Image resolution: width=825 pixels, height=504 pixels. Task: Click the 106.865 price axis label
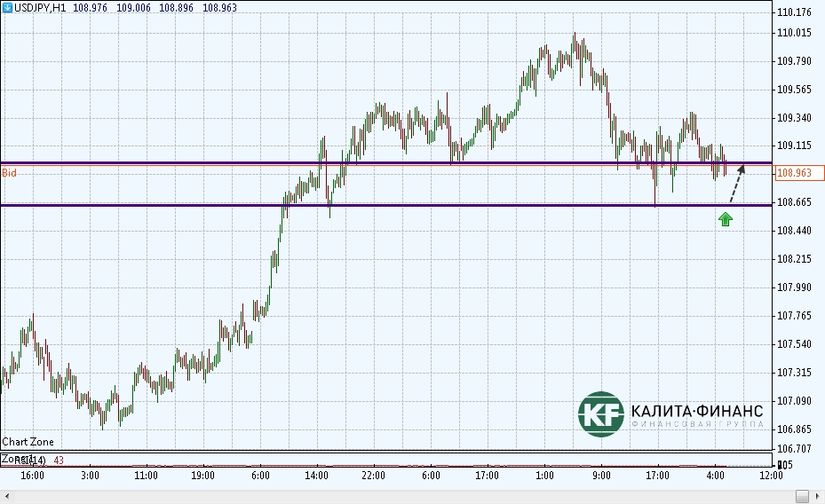[795, 429]
